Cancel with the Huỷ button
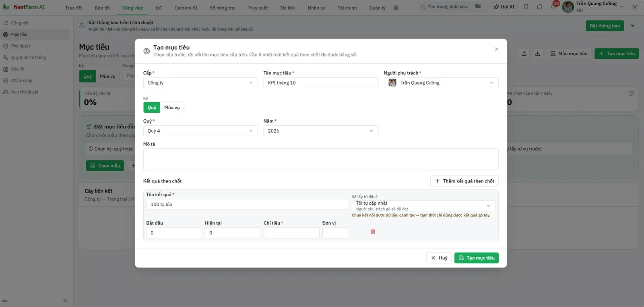The image size is (644, 307). (439, 258)
